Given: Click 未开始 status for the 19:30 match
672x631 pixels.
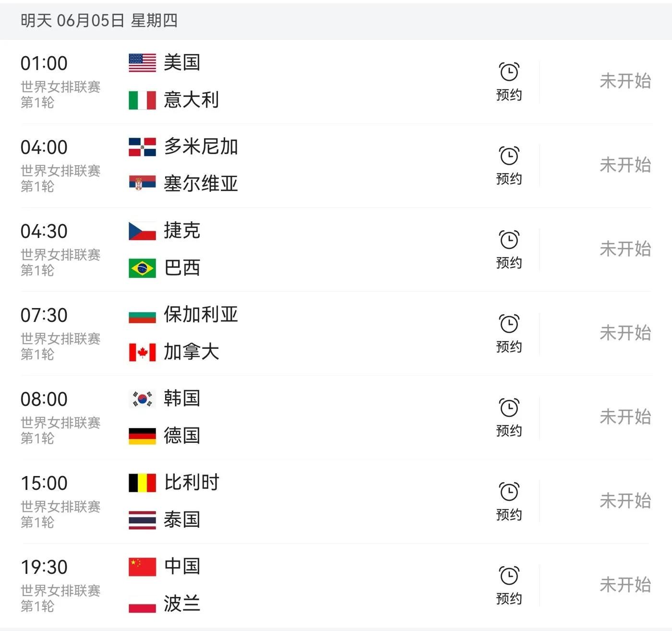Looking at the screenshot, I should tap(625, 585).
